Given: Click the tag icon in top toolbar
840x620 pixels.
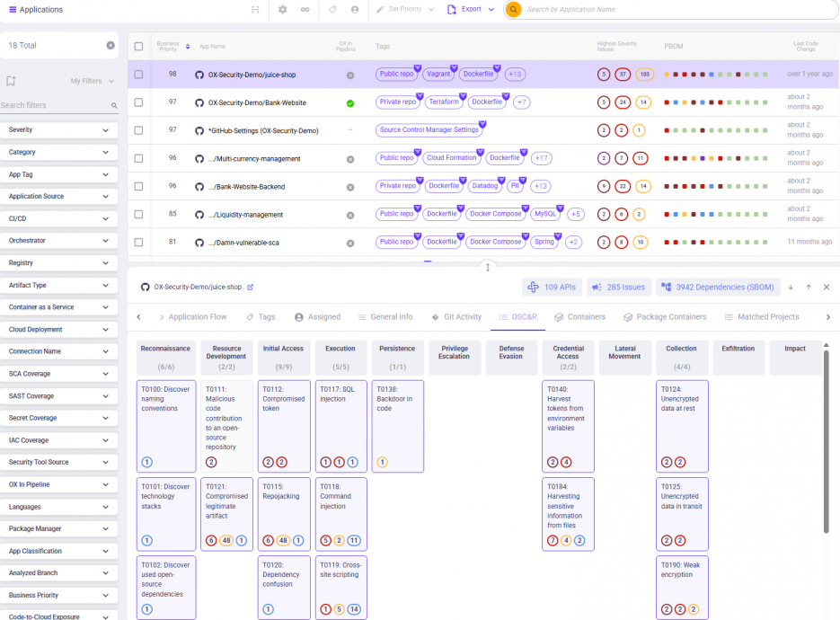Looking at the screenshot, I should click(332, 9).
